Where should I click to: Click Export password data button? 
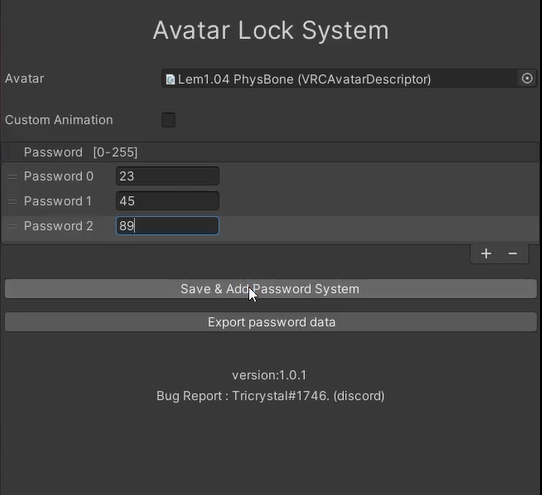coord(271,322)
